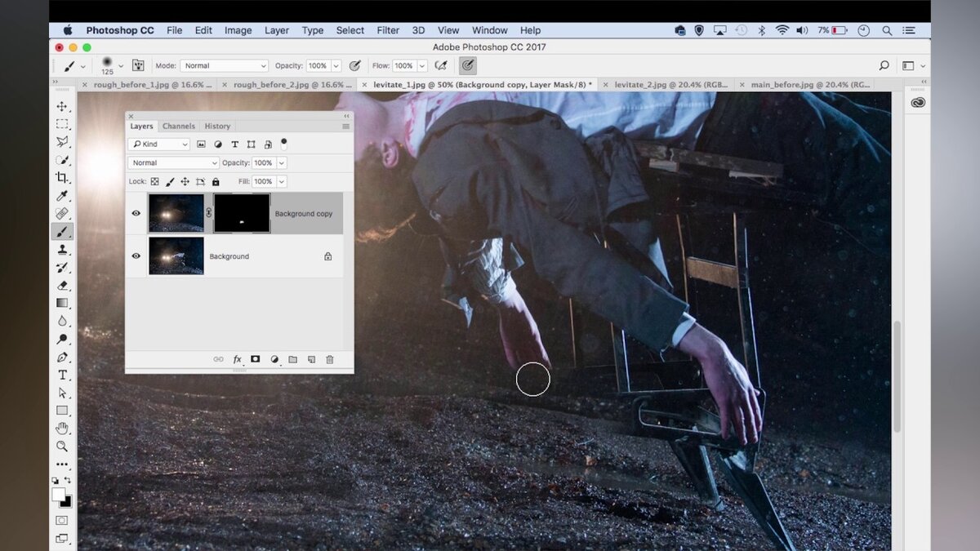Screen dimensions: 980x551
Task: Select the Quick Selection tool
Action: click(62, 160)
